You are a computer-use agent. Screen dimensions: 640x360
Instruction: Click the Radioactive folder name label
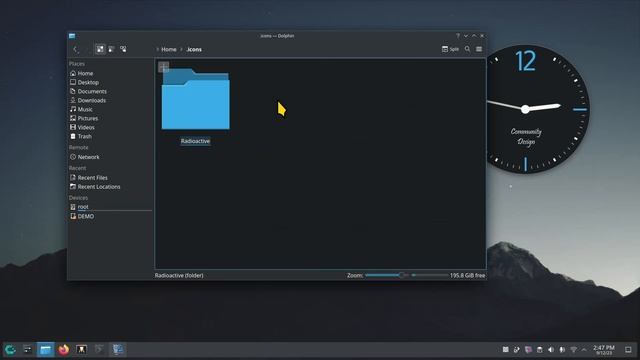[x=196, y=141]
